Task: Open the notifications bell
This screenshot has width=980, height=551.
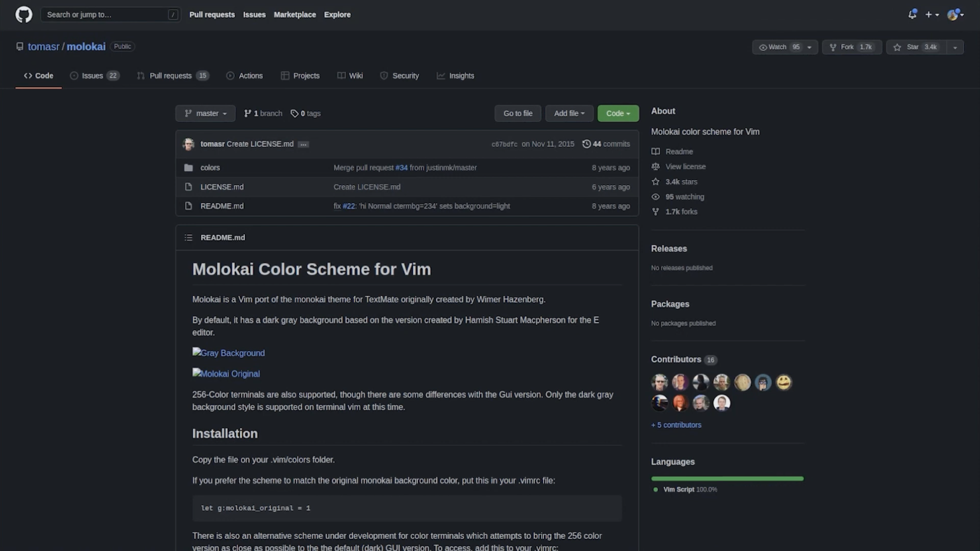Action: click(x=912, y=14)
